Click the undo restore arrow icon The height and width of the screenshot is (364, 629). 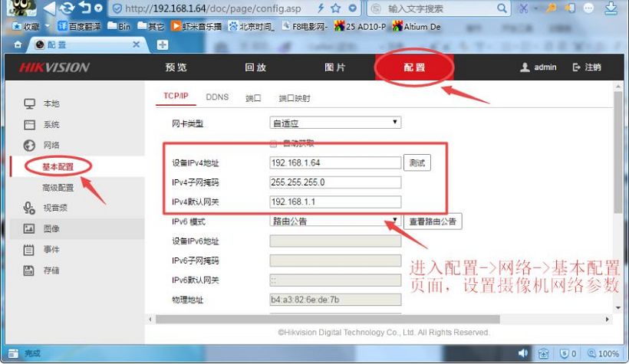pos(85,8)
